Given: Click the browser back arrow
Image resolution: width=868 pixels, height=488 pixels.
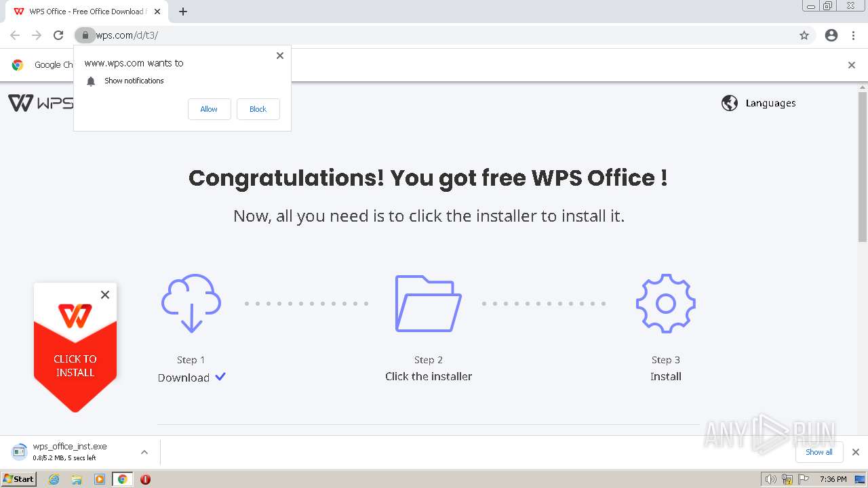Looking at the screenshot, I should pos(15,35).
